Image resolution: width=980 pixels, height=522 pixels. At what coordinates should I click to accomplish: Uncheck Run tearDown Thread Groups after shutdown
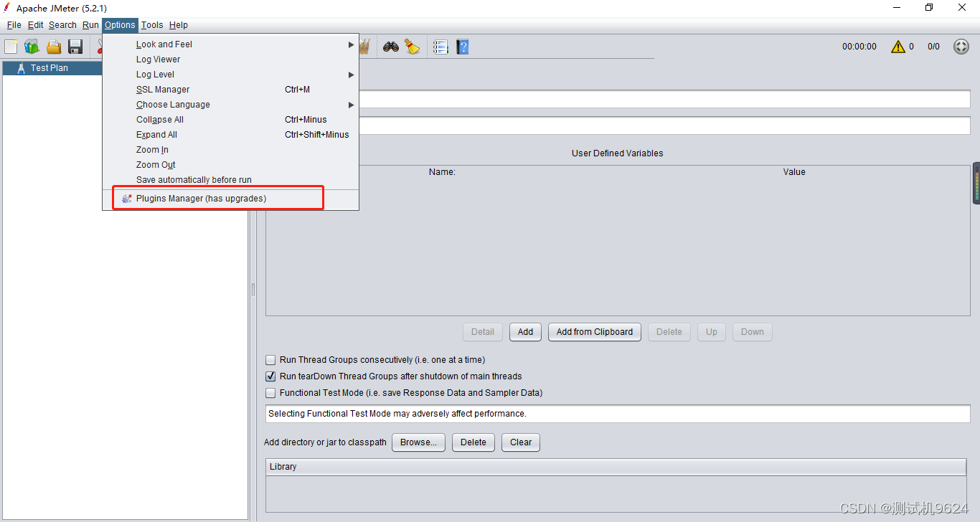[270, 376]
